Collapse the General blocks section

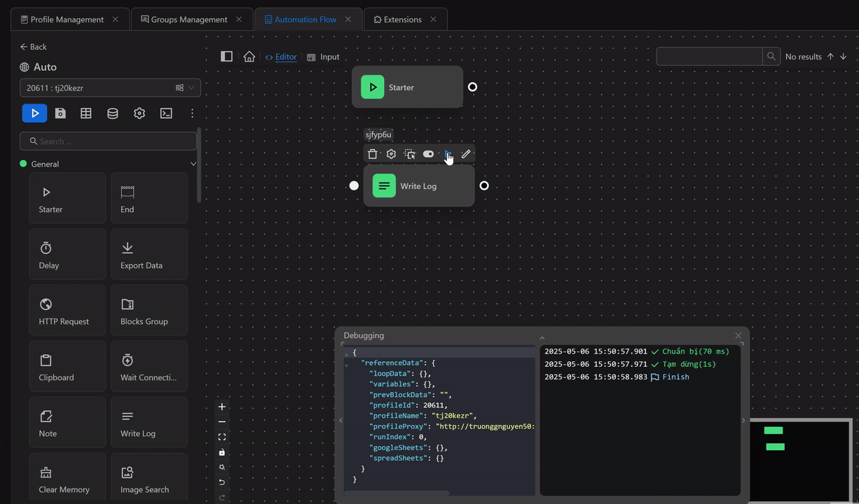tap(193, 163)
